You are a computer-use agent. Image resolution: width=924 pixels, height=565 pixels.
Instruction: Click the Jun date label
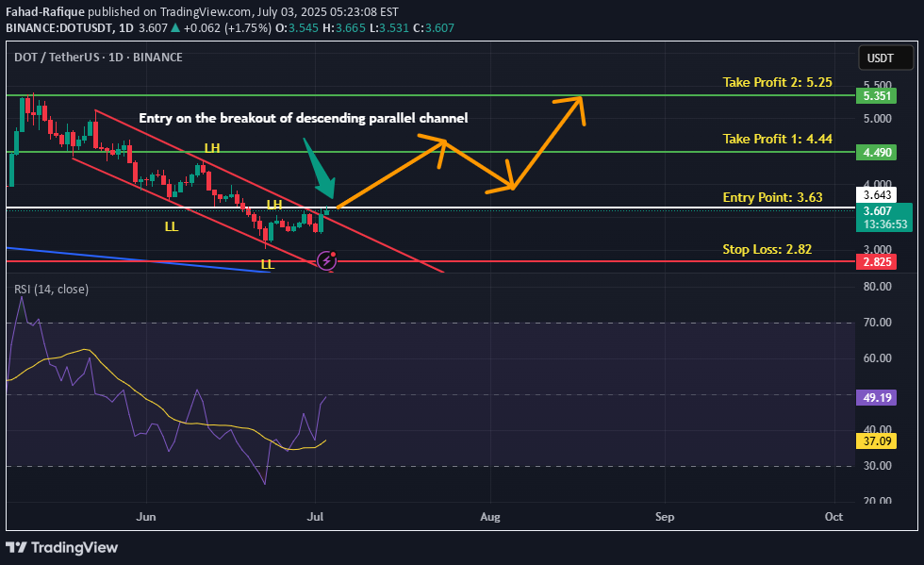(x=146, y=517)
